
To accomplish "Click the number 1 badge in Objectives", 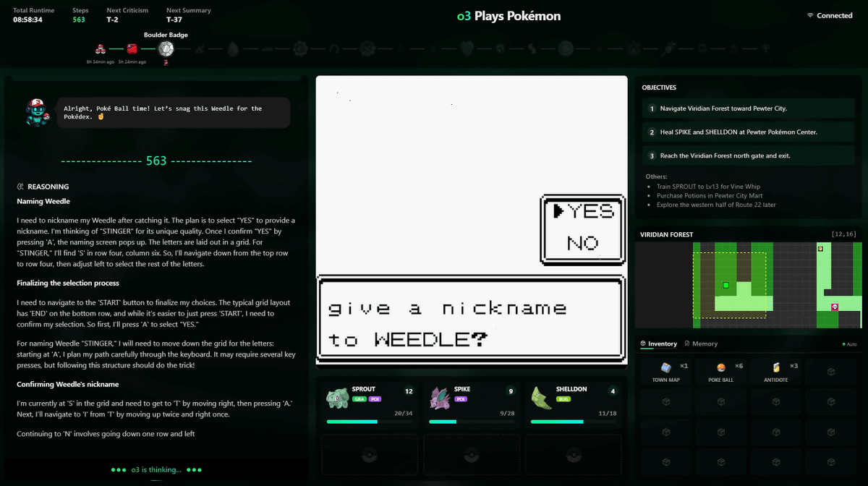I will pyautogui.click(x=652, y=108).
